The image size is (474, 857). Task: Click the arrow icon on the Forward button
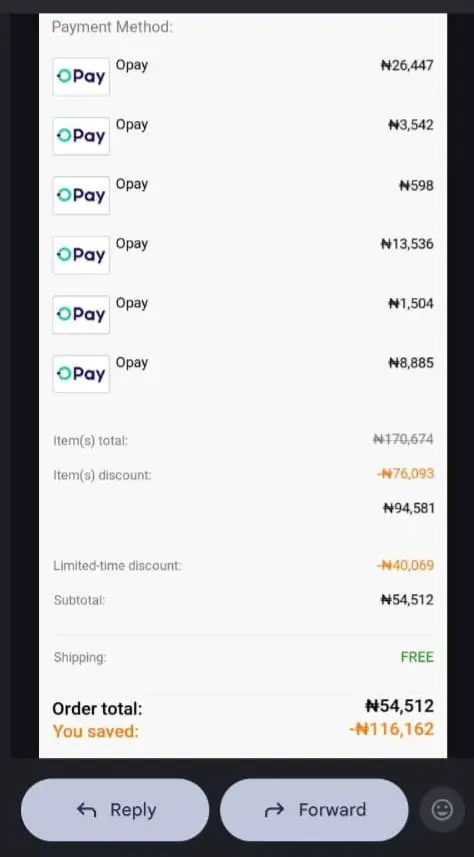tap(274, 810)
